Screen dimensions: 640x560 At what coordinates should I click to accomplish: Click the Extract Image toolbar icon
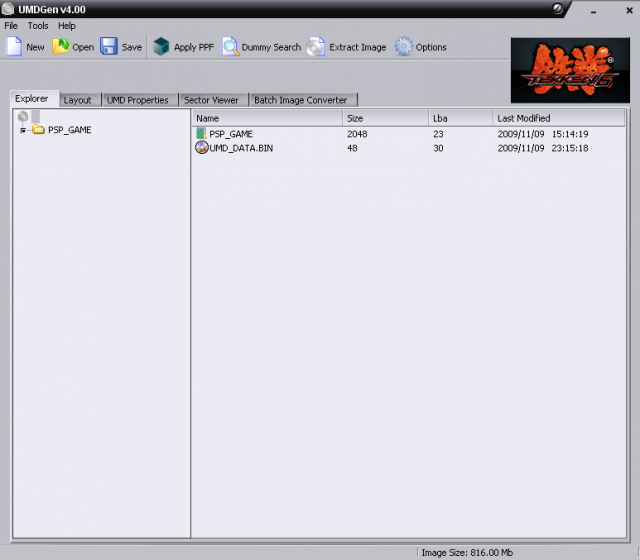pos(316,47)
